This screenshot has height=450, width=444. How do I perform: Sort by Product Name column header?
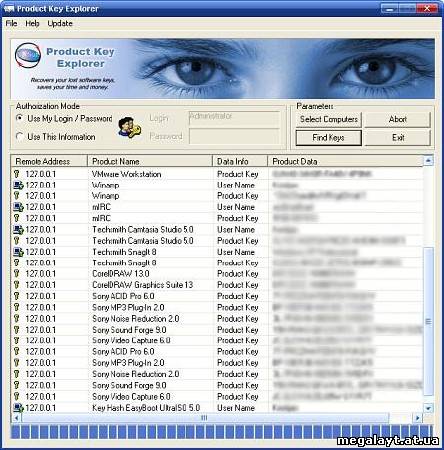(x=150, y=161)
